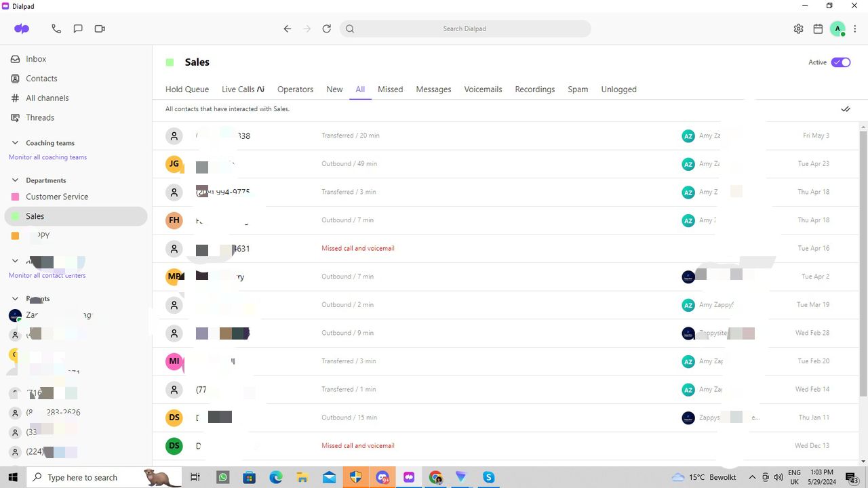The image size is (868, 488).
Task: Switch to Spam tab
Action: (x=578, y=89)
